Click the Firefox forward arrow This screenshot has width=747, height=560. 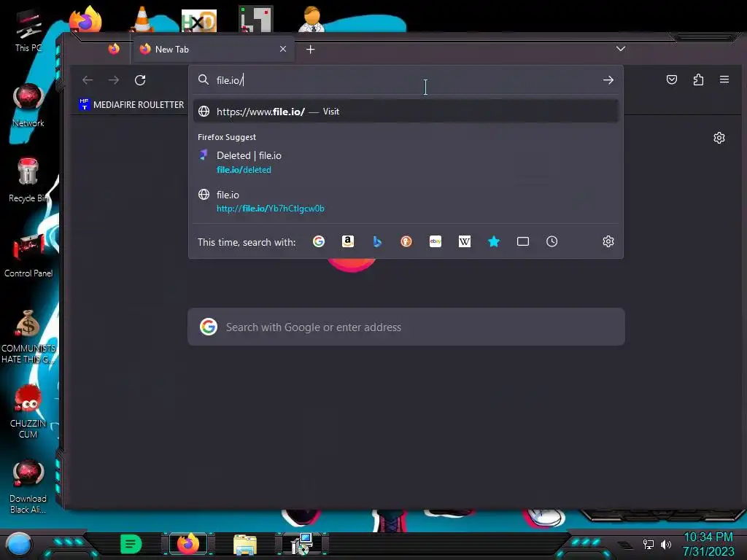click(113, 80)
